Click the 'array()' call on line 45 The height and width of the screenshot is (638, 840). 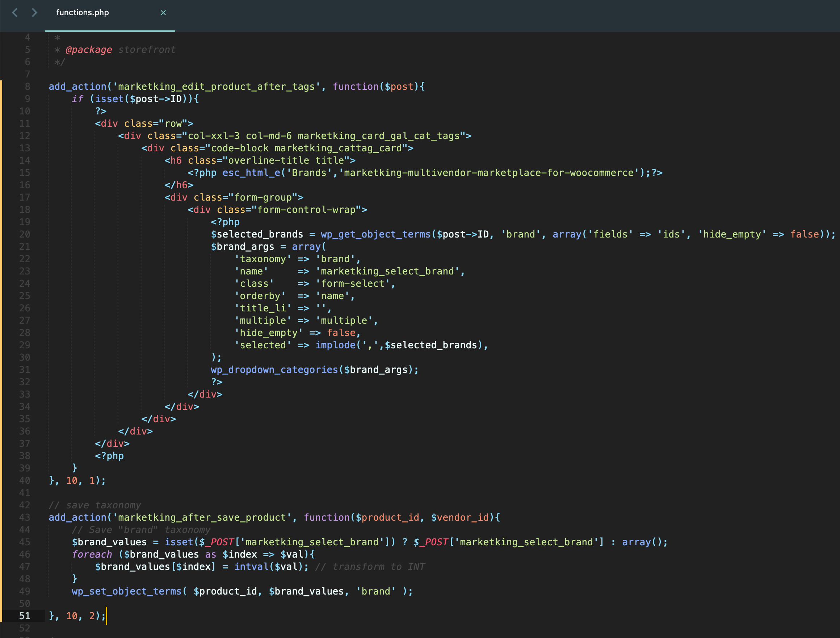(x=642, y=542)
